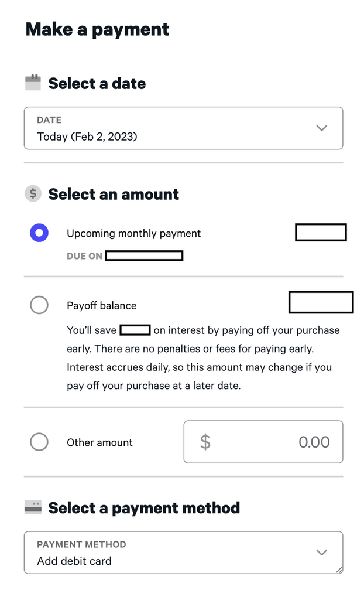Click the Payoff balance label text

click(x=101, y=305)
